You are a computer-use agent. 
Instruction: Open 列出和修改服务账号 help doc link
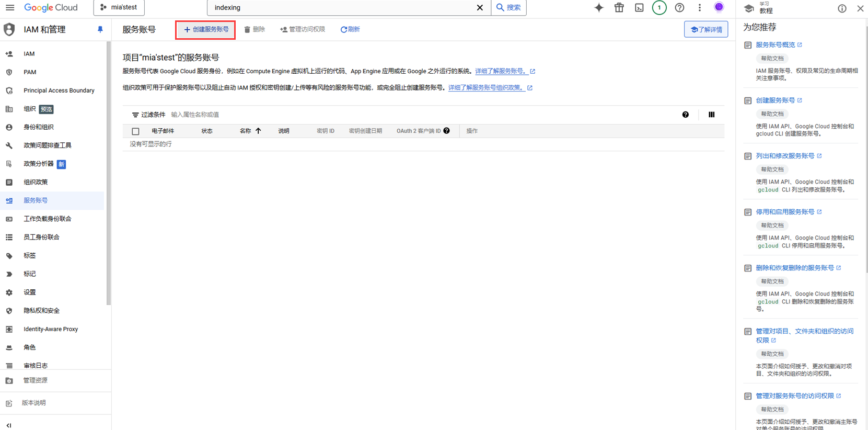[785, 156]
